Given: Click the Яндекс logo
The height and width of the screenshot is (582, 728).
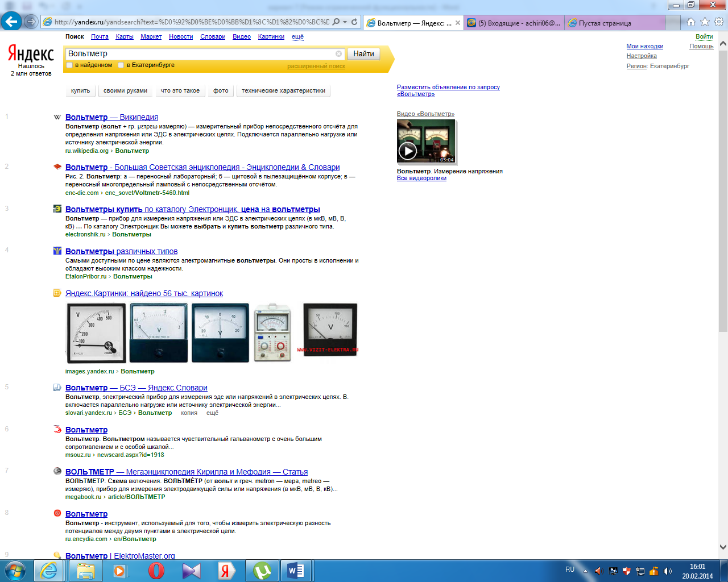Looking at the screenshot, I should coord(31,54).
